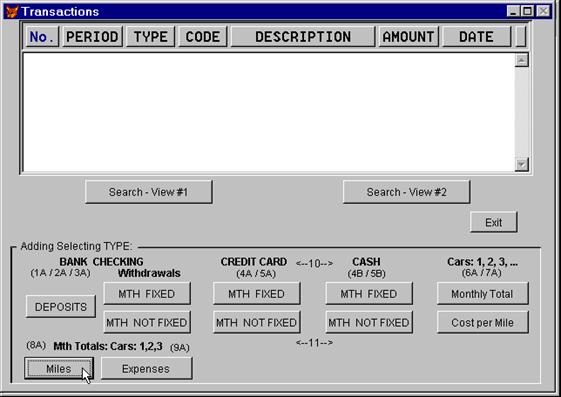
Task: Click the DESCRIPTION column header
Action: [x=303, y=36]
